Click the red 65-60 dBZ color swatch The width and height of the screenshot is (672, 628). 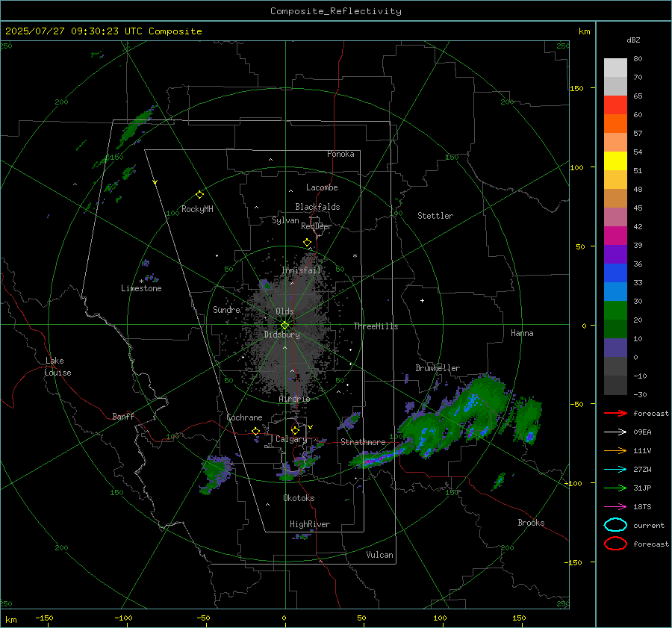coord(615,105)
